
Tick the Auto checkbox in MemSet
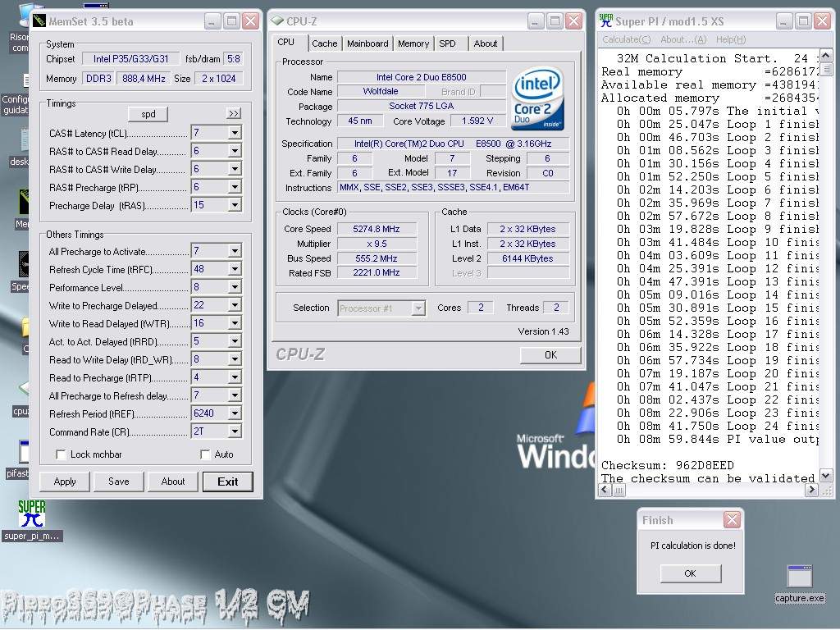[205, 454]
